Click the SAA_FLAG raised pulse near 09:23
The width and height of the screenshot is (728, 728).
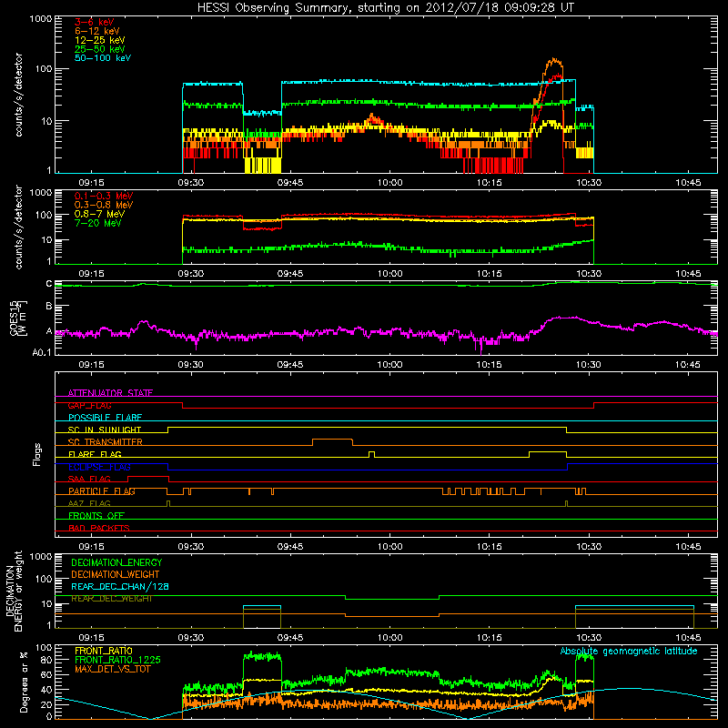tap(148, 477)
